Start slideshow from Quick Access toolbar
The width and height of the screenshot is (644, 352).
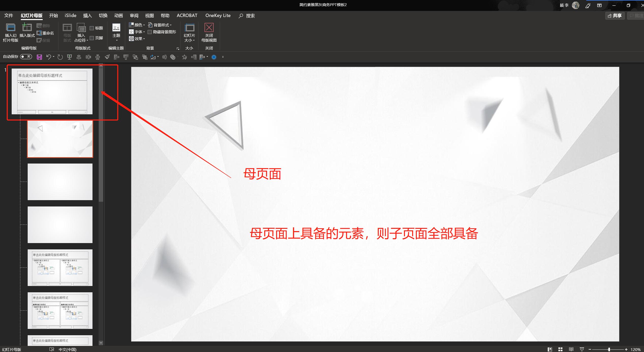[x=69, y=57]
